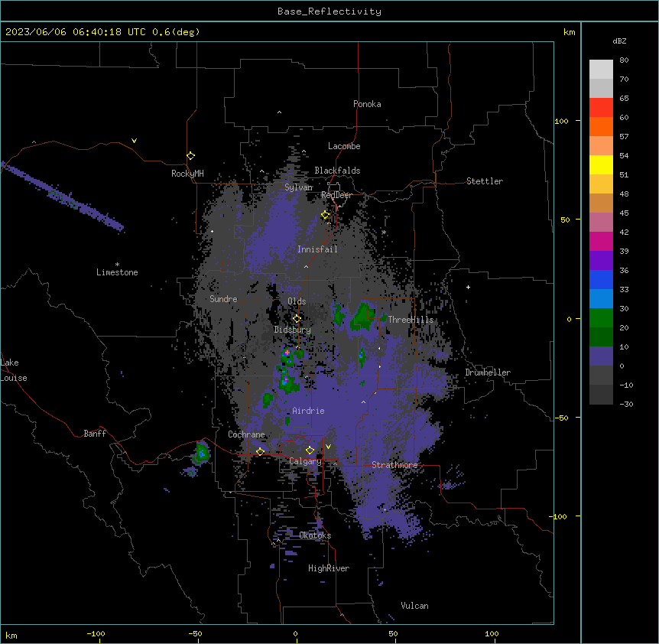Screen dimensions: 659x644
Task: Click the isolated echo cell west of Cochrane
Action: pyautogui.click(x=202, y=453)
